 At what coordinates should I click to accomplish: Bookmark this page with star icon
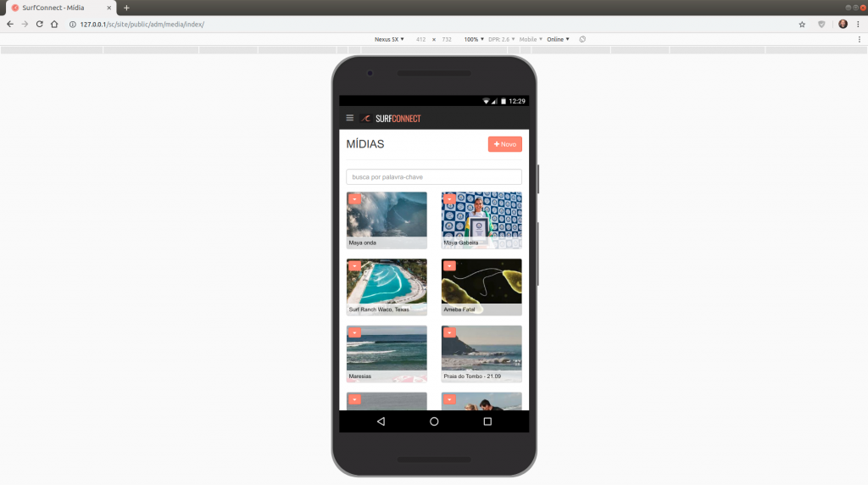(802, 25)
